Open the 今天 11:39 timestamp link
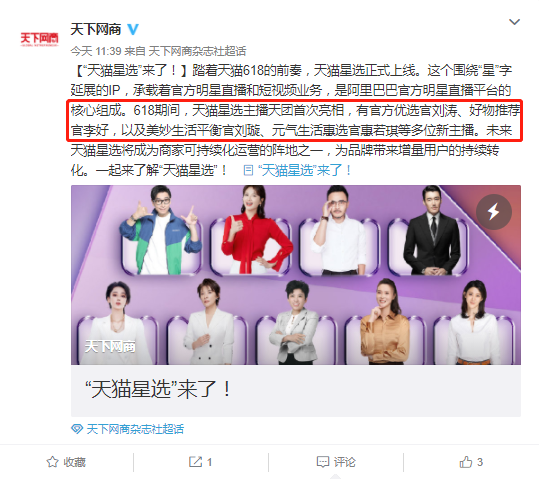Viewport: 539px width, 479px height. pyautogui.click(x=96, y=51)
